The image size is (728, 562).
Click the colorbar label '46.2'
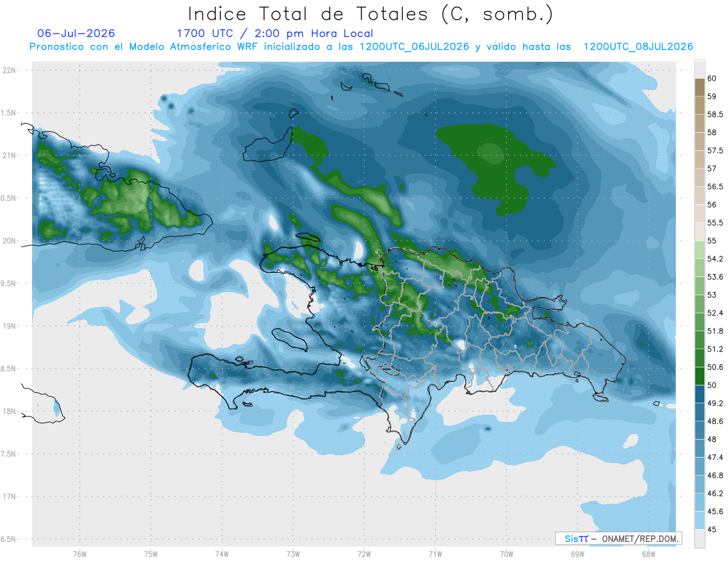coord(716,494)
